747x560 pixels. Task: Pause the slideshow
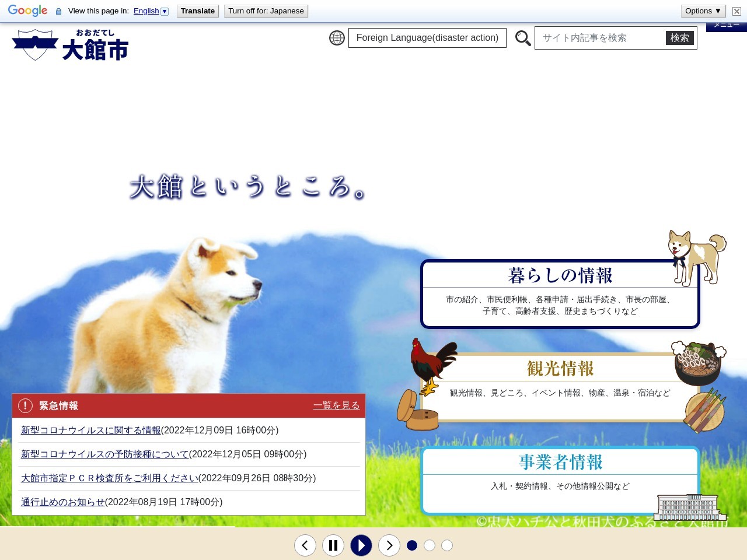333,545
